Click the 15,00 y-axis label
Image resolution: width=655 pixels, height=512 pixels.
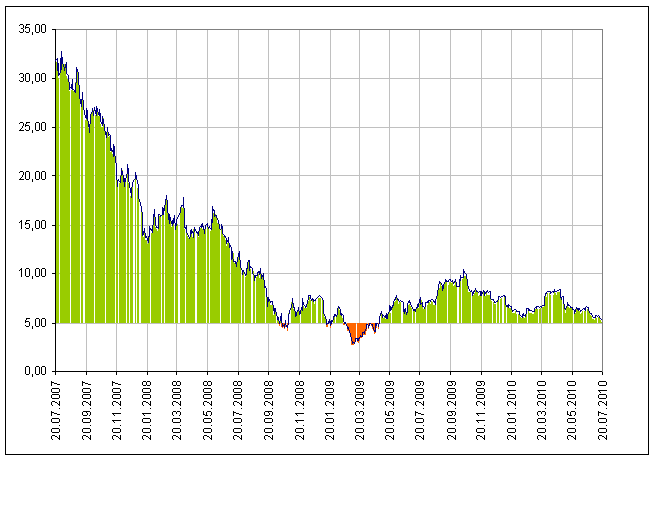coord(32,225)
